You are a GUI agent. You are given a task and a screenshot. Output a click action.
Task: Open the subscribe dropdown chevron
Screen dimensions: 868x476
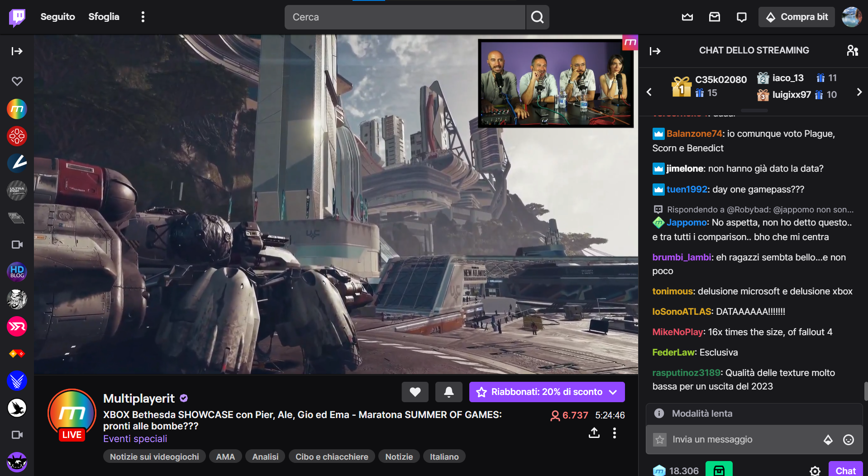(613, 392)
